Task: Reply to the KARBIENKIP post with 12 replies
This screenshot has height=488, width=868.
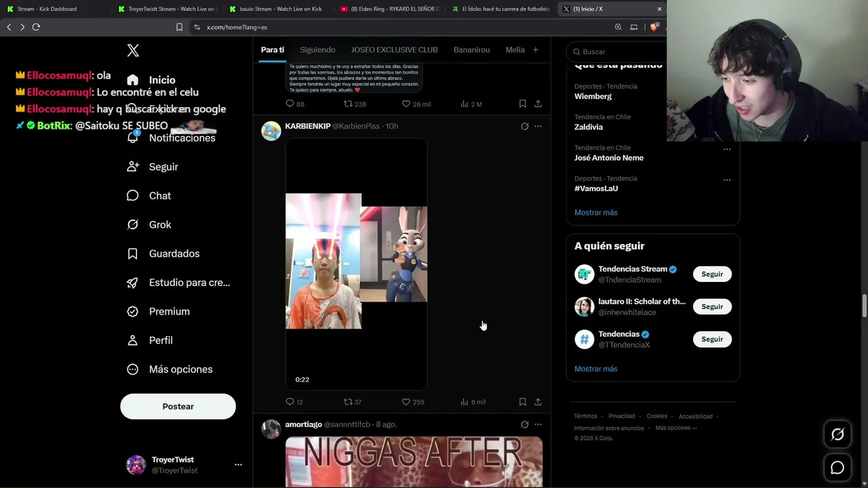Action: pyautogui.click(x=294, y=402)
